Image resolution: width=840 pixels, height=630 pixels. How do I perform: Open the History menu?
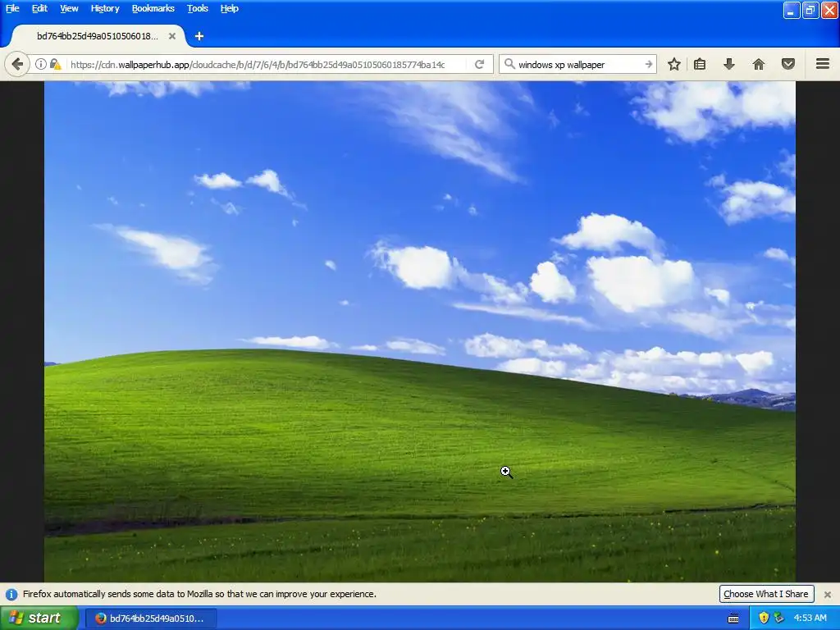[105, 8]
